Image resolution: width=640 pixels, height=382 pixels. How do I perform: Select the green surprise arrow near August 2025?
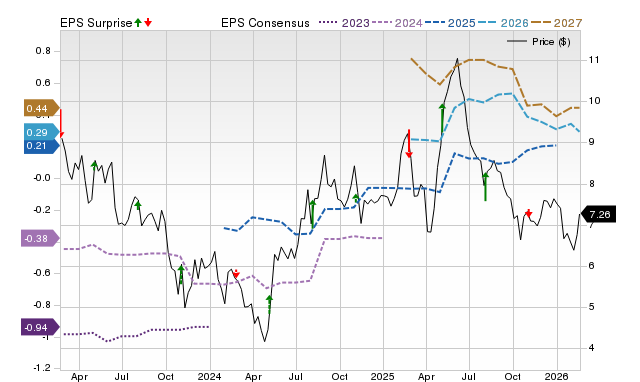click(485, 187)
